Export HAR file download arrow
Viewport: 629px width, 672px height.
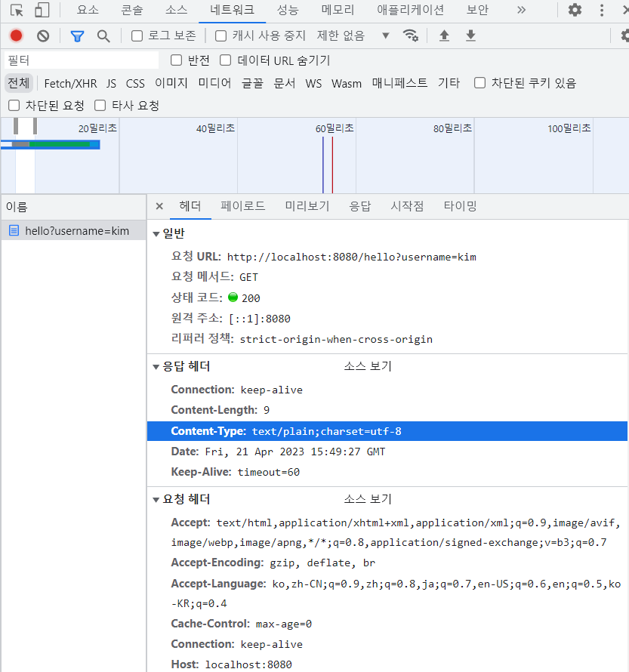pyautogui.click(x=470, y=35)
